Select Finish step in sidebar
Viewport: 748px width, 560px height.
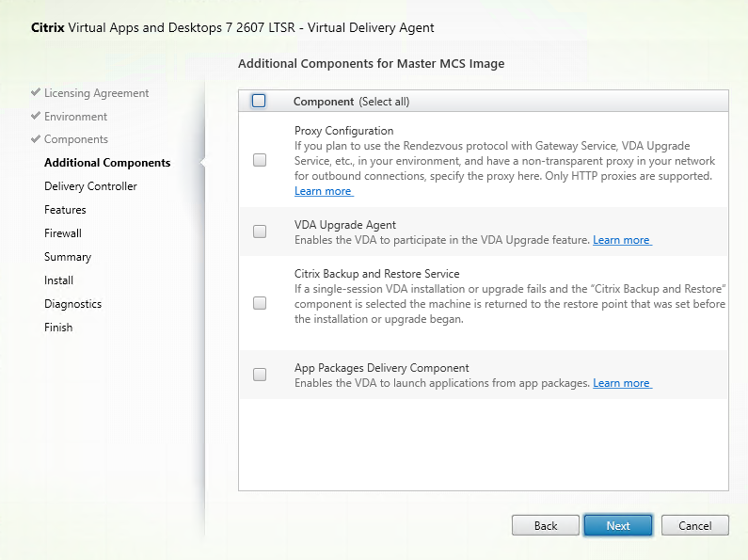58,328
